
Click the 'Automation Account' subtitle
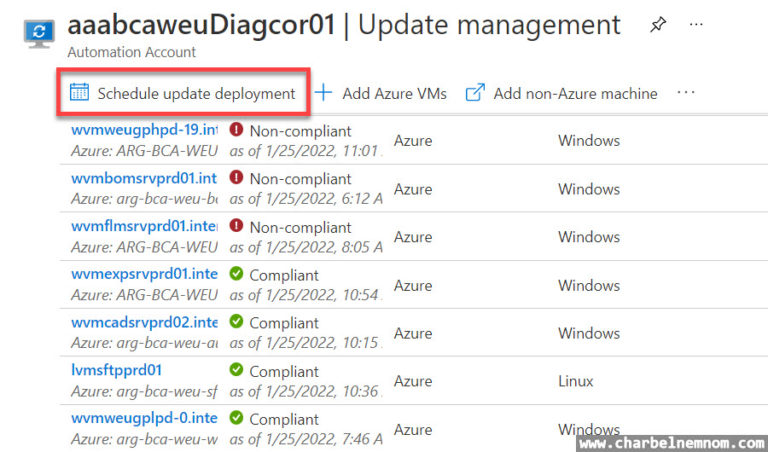point(132,52)
